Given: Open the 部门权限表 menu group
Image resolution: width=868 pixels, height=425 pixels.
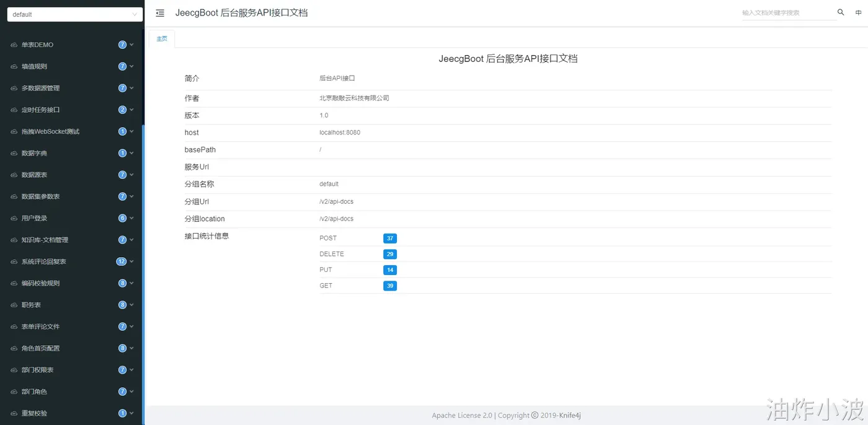Looking at the screenshot, I should tap(72, 370).
